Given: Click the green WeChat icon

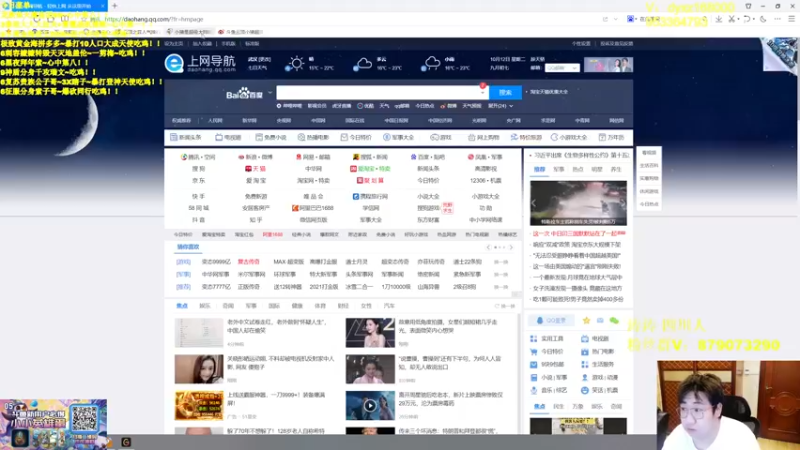Looking at the screenshot, I should coord(614,320).
